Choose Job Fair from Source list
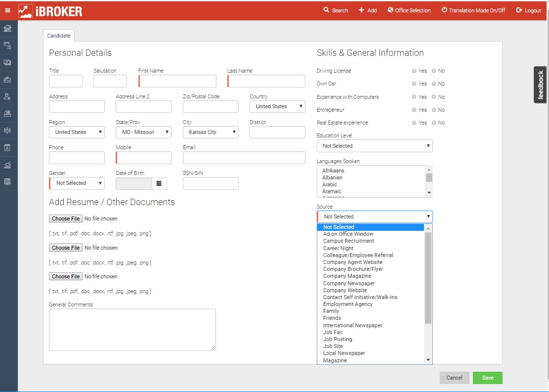This screenshot has height=392, width=549. coord(371,332)
